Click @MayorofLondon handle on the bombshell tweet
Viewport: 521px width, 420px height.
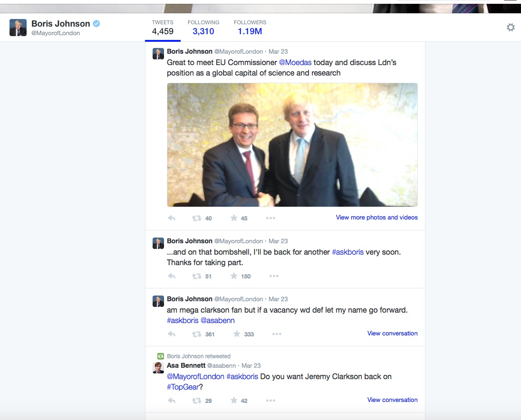tap(239, 241)
